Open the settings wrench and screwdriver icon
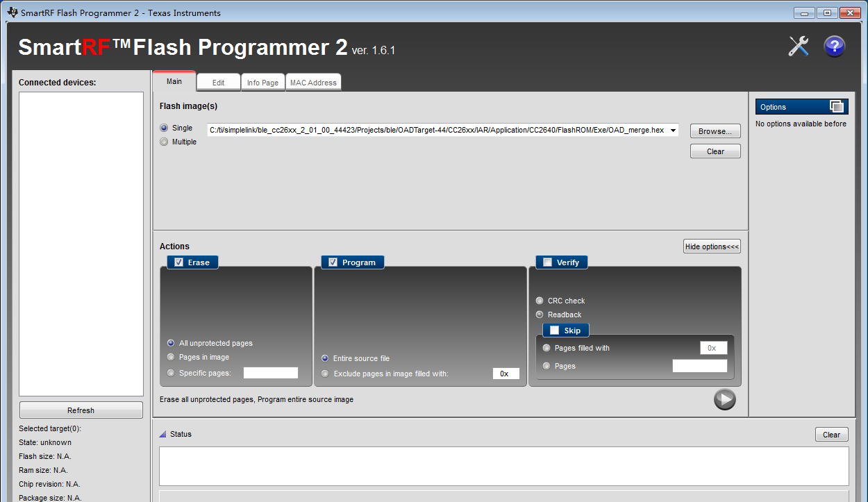The height and width of the screenshot is (502, 868). point(799,47)
